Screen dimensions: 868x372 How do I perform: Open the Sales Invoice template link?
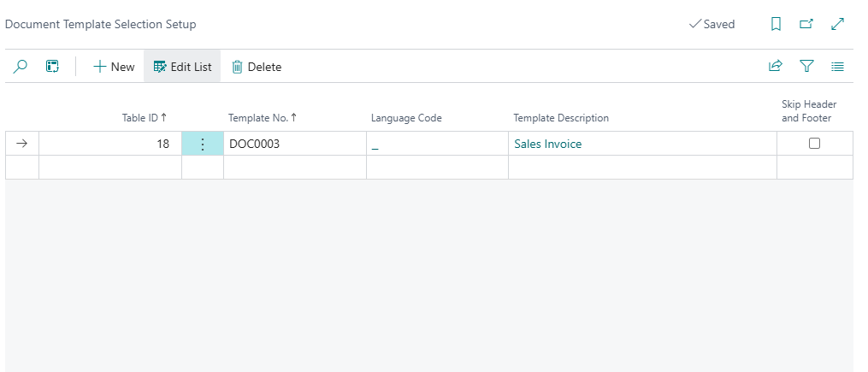547,144
